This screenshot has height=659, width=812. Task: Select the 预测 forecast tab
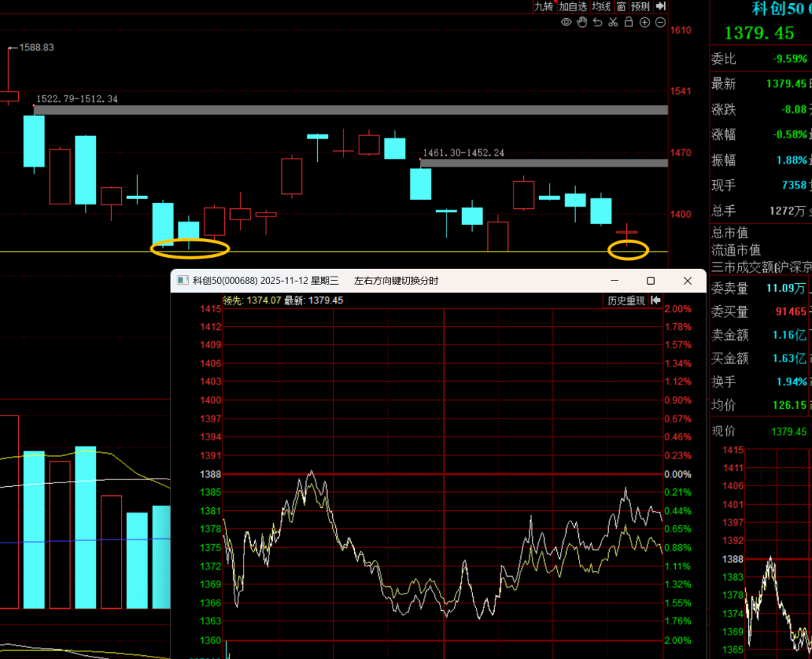640,6
